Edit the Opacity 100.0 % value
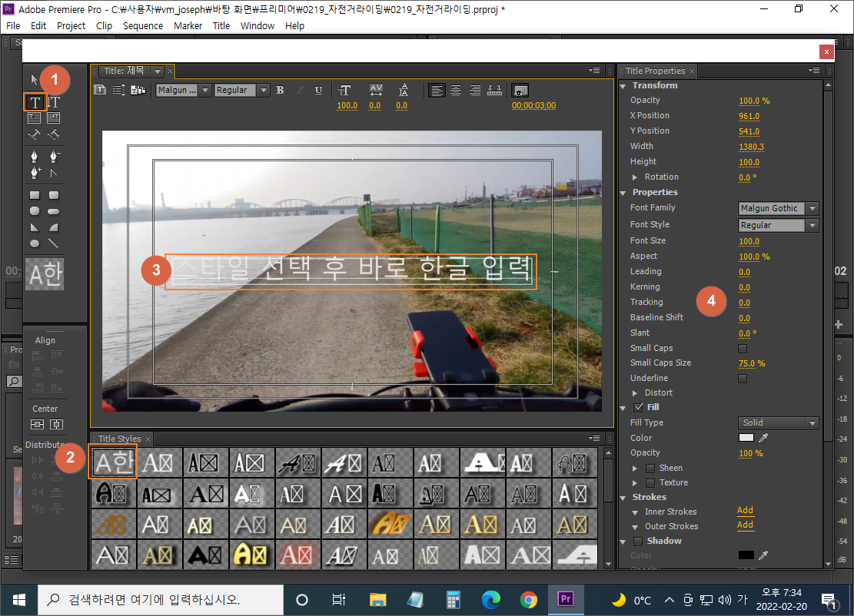854x616 pixels. click(x=754, y=101)
